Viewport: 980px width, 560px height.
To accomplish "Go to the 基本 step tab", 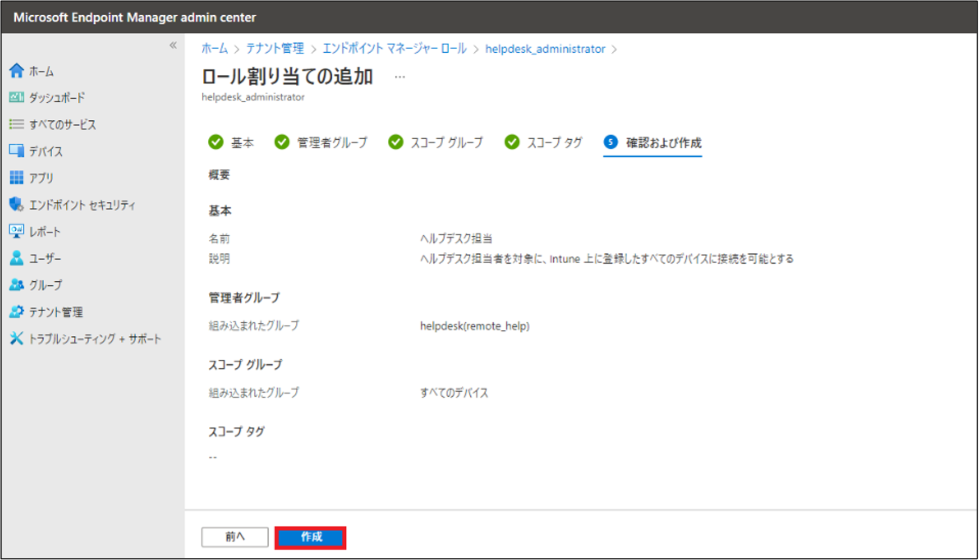I will point(231,143).
